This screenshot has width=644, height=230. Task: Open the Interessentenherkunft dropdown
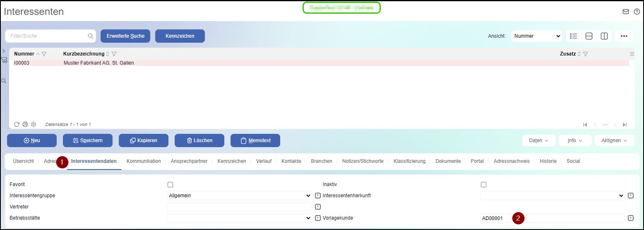pyautogui.click(x=553, y=196)
